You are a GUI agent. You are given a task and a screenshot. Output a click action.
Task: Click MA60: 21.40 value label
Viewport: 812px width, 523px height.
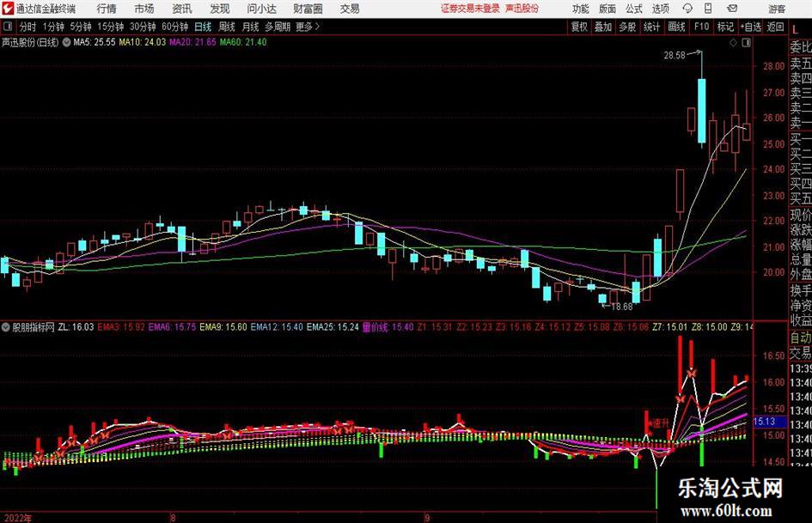(x=243, y=42)
